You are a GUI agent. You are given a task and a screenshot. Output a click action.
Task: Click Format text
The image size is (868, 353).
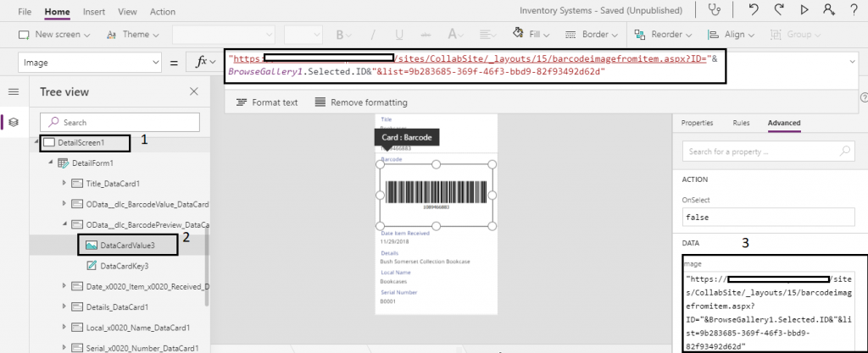click(267, 102)
